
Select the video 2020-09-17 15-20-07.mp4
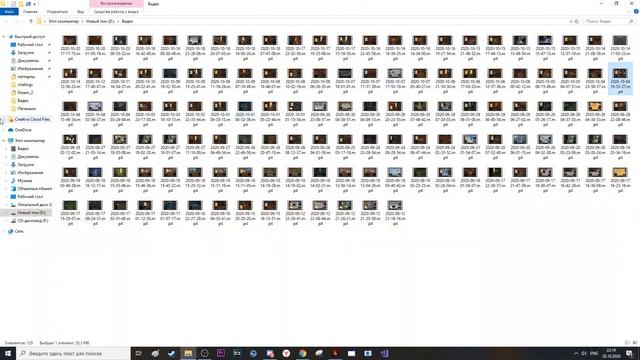click(70, 213)
